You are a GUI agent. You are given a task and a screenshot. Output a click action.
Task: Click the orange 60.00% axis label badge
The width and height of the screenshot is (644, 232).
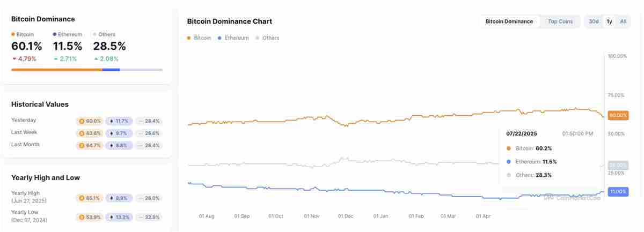[618, 115]
